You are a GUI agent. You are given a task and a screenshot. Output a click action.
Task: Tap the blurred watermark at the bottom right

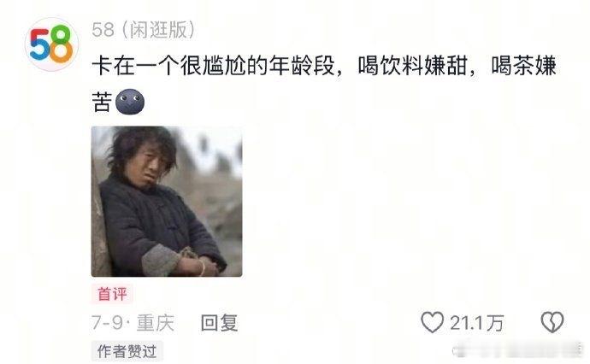tap(517, 349)
